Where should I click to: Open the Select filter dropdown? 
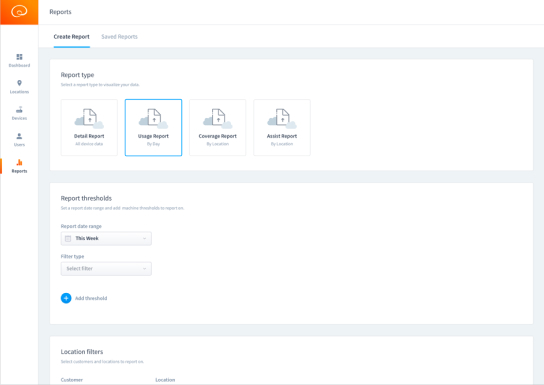[106, 268]
